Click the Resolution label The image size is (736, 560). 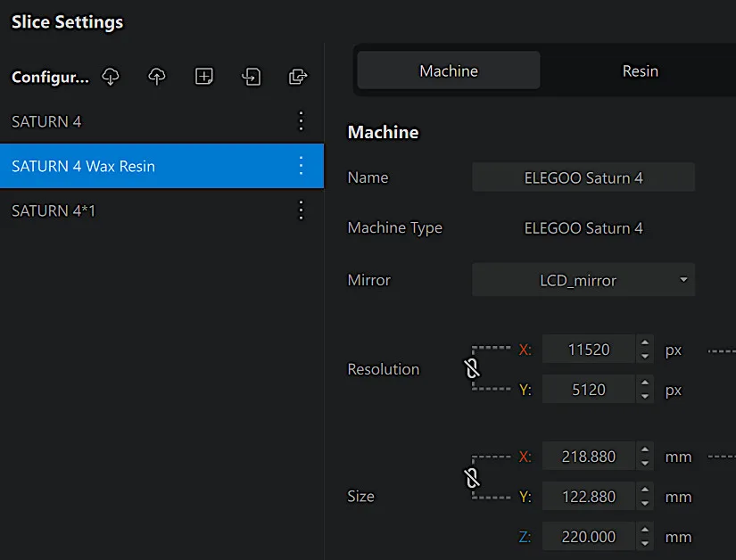(383, 369)
